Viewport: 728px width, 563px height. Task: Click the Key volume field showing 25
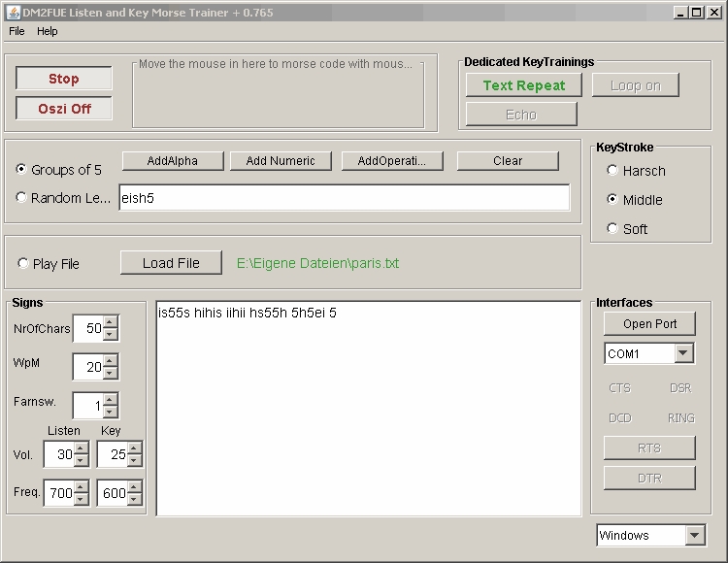pos(113,454)
